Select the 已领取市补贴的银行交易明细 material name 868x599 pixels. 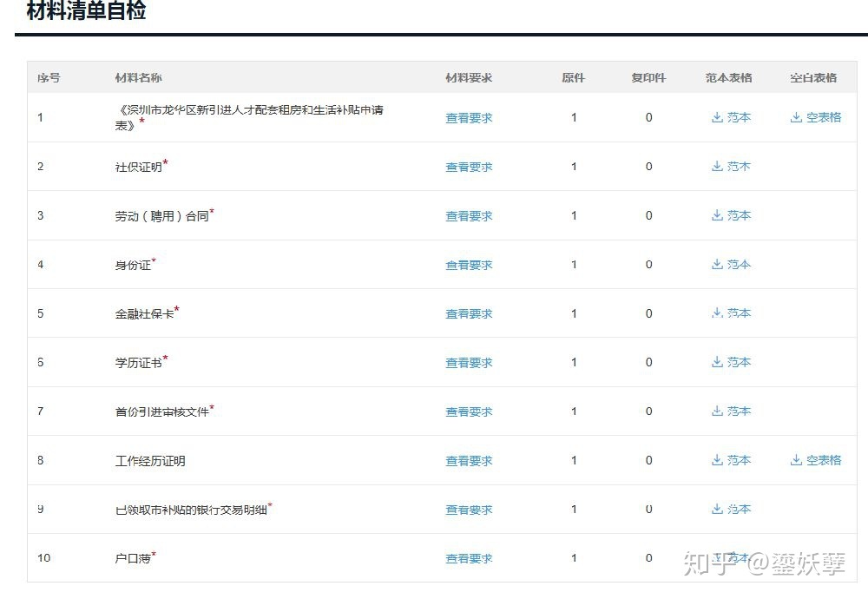[191, 510]
